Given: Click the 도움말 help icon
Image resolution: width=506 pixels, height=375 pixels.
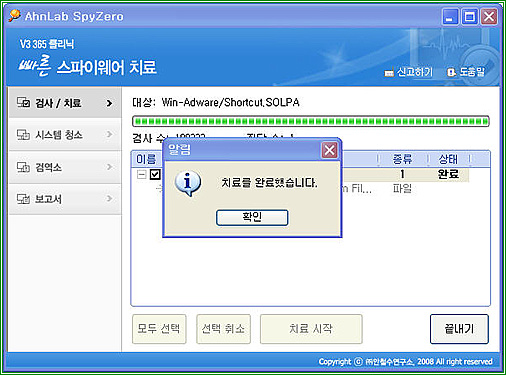Looking at the screenshot, I should click(451, 72).
